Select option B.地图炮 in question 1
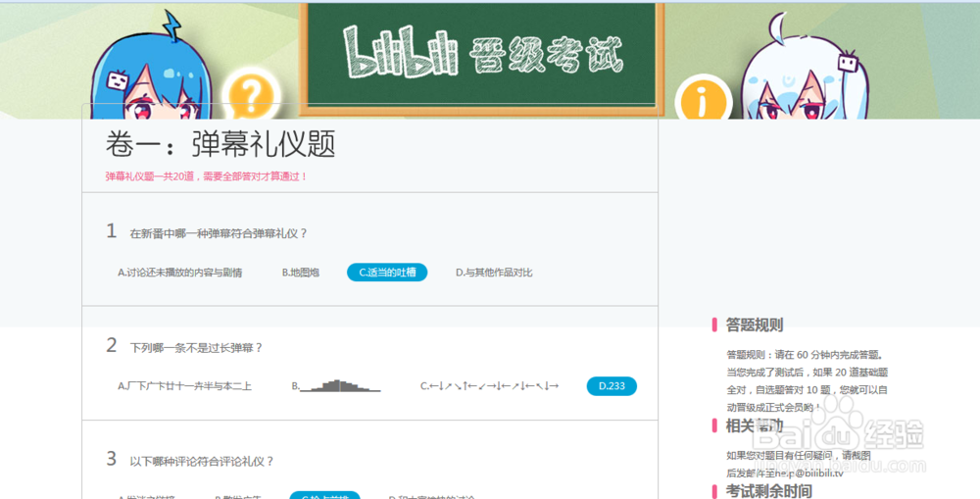The width and height of the screenshot is (980, 499). tap(301, 273)
